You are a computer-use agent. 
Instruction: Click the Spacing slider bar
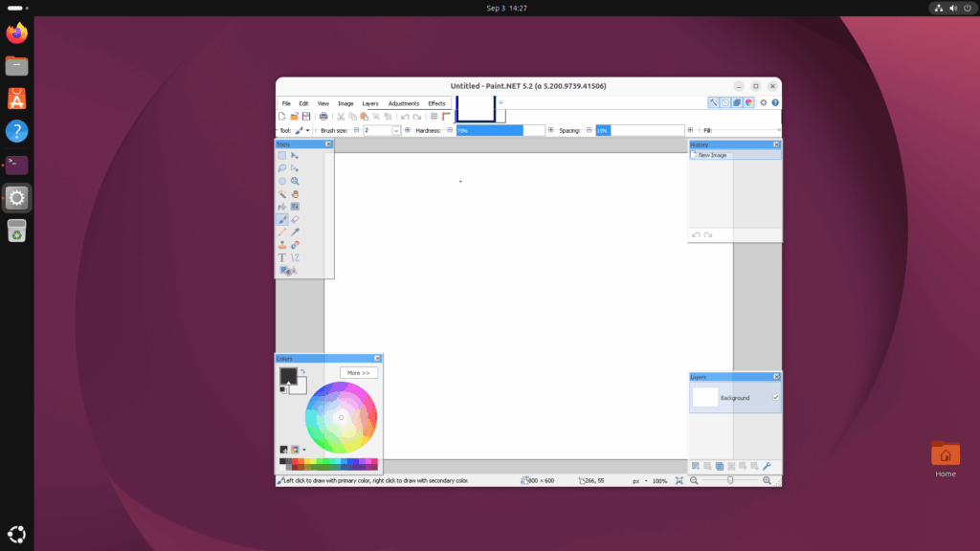[640, 130]
